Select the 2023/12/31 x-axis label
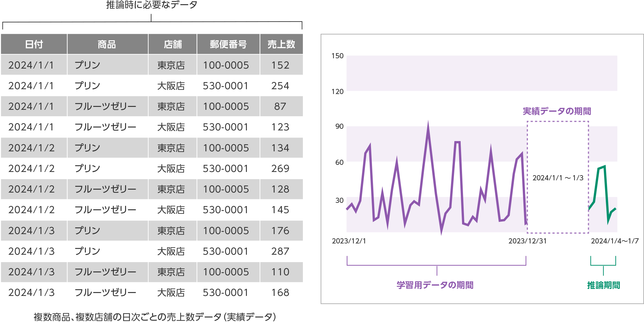Image resolution: width=644 pixels, height=322 pixels. pyautogui.click(x=527, y=241)
